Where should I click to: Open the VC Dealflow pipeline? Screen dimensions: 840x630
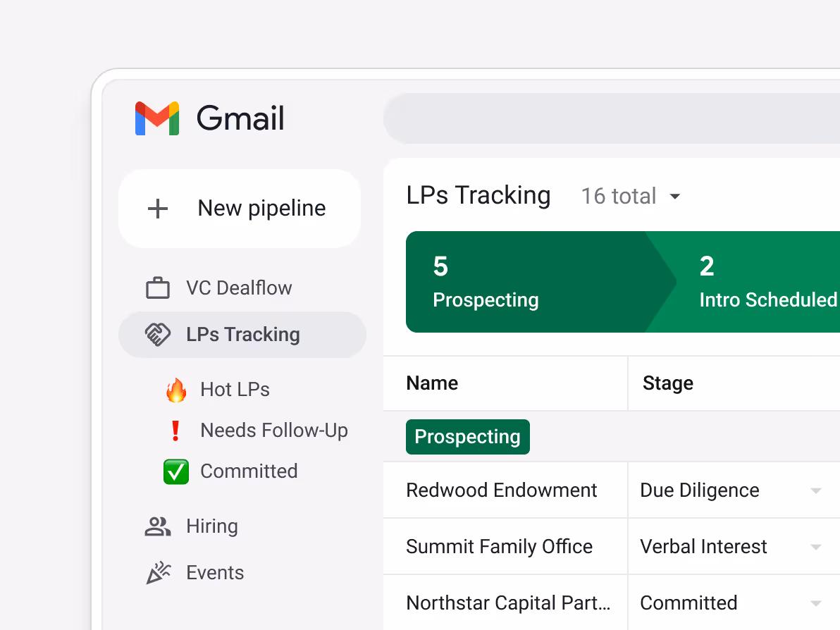[x=242, y=288]
